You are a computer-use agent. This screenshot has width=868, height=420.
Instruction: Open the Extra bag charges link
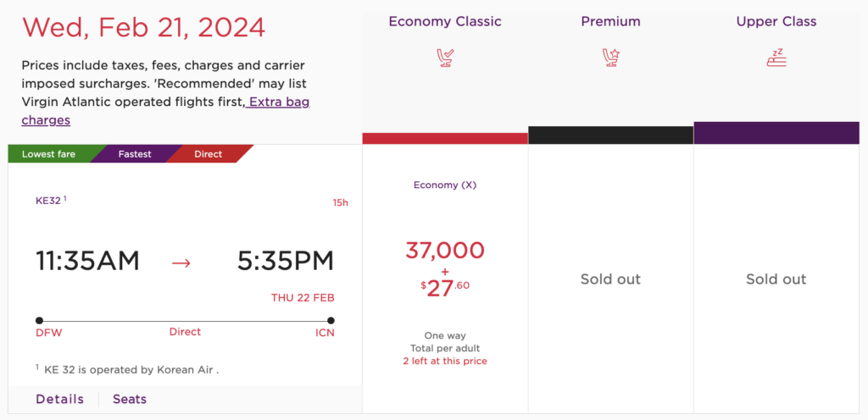click(165, 111)
